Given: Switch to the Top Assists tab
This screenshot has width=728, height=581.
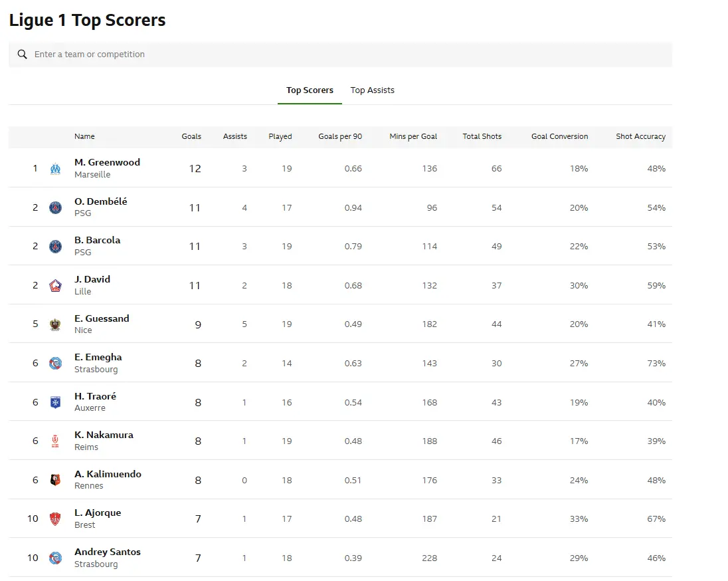Looking at the screenshot, I should pos(372,90).
